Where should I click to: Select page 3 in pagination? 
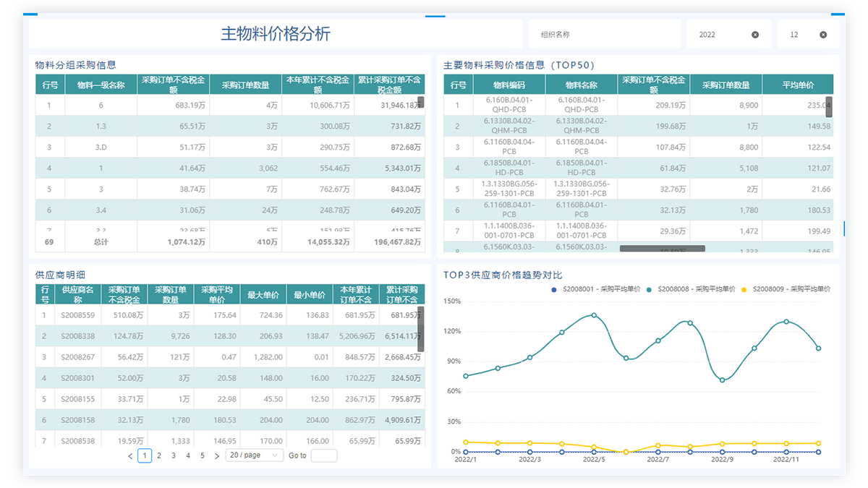(x=174, y=456)
